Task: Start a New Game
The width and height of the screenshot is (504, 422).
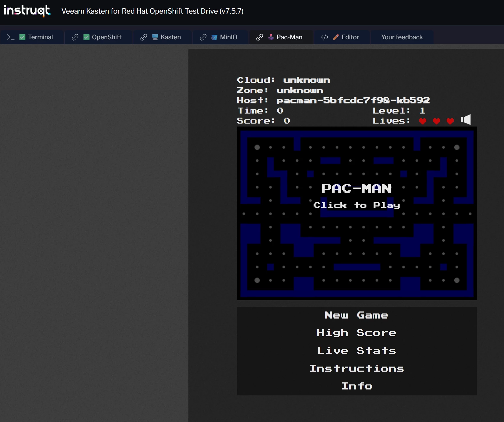Action: click(356, 315)
